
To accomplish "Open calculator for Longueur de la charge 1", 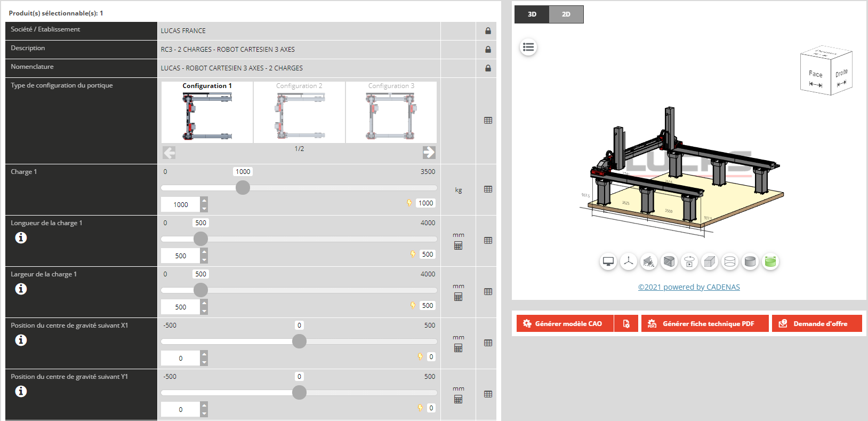I will [x=458, y=246].
